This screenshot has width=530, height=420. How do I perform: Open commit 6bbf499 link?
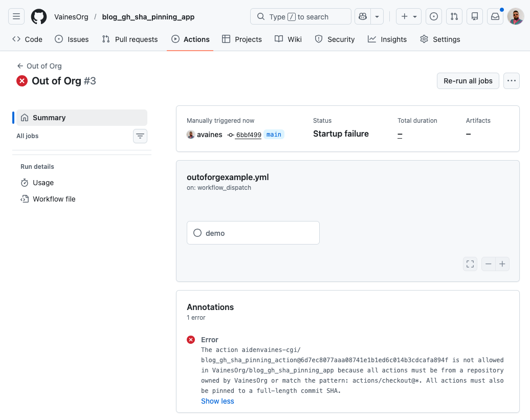pos(249,135)
